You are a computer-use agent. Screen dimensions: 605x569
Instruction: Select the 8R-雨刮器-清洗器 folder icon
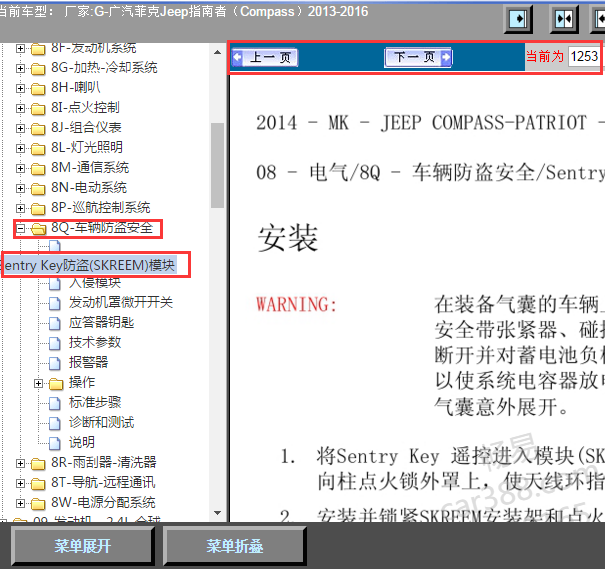click(x=38, y=464)
